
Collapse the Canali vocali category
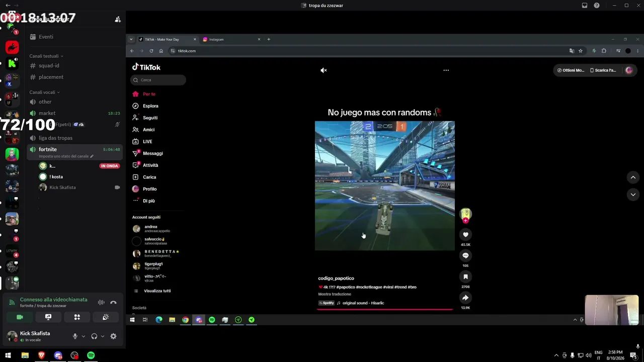(44, 93)
